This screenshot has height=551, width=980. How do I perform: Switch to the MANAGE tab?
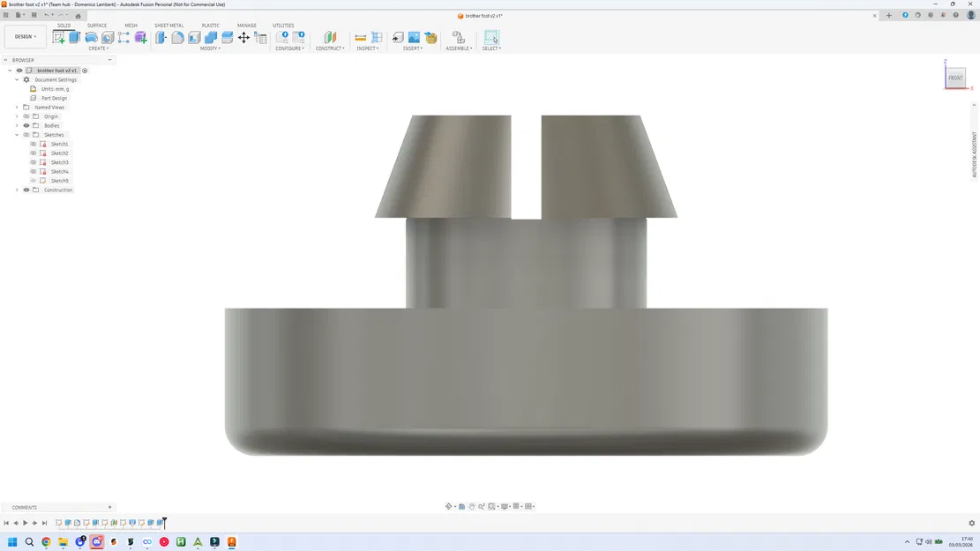coord(247,26)
